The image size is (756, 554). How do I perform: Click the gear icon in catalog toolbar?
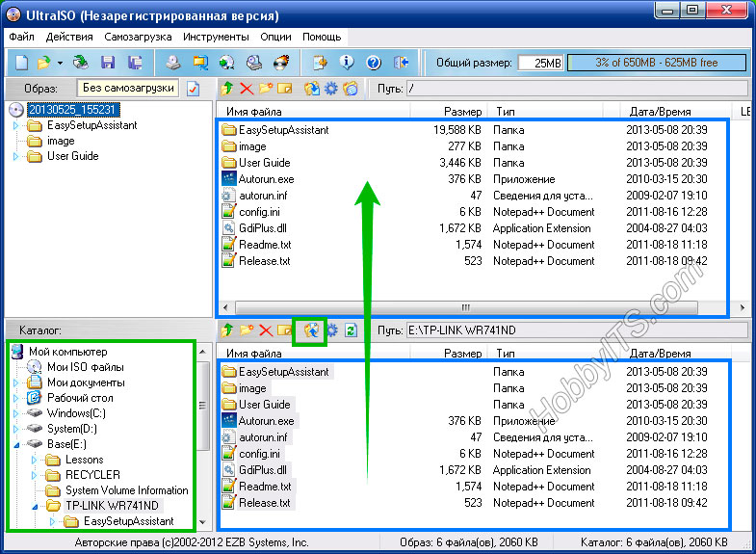[x=332, y=330]
